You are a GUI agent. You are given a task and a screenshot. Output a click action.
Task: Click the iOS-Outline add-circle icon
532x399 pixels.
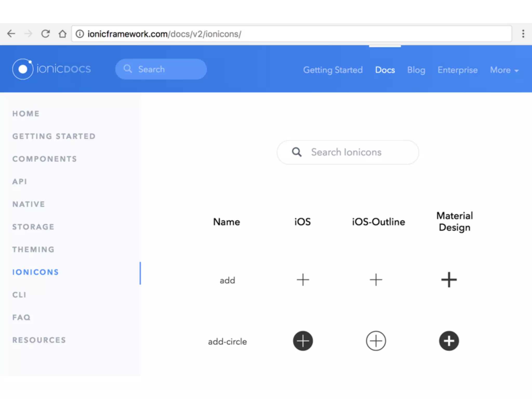pyautogui.click(x=376, y=341)
